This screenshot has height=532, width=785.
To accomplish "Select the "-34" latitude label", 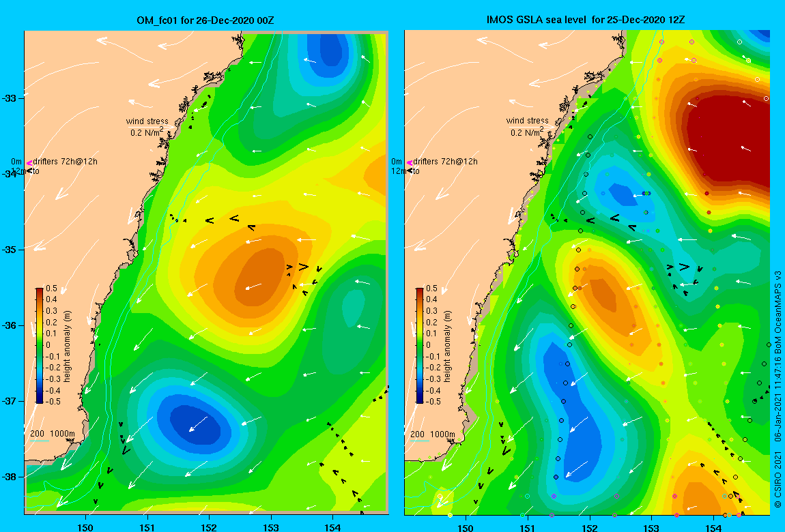I will pyautogui.click(x=10, y=174).
